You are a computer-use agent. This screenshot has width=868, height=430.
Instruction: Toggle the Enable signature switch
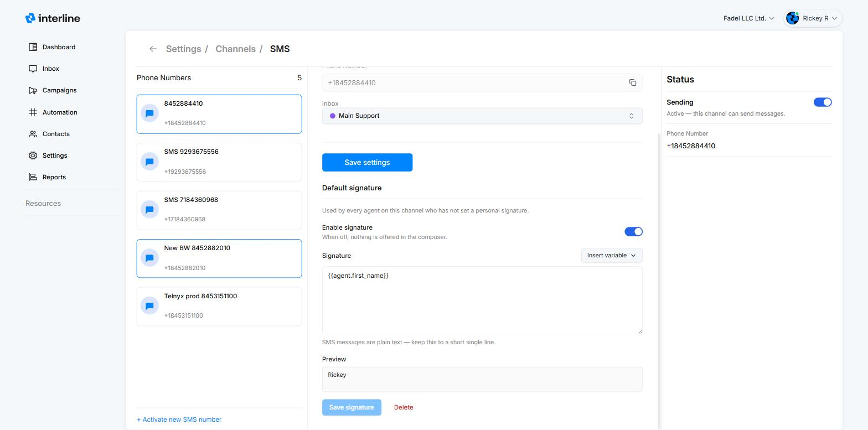(633, 231)
